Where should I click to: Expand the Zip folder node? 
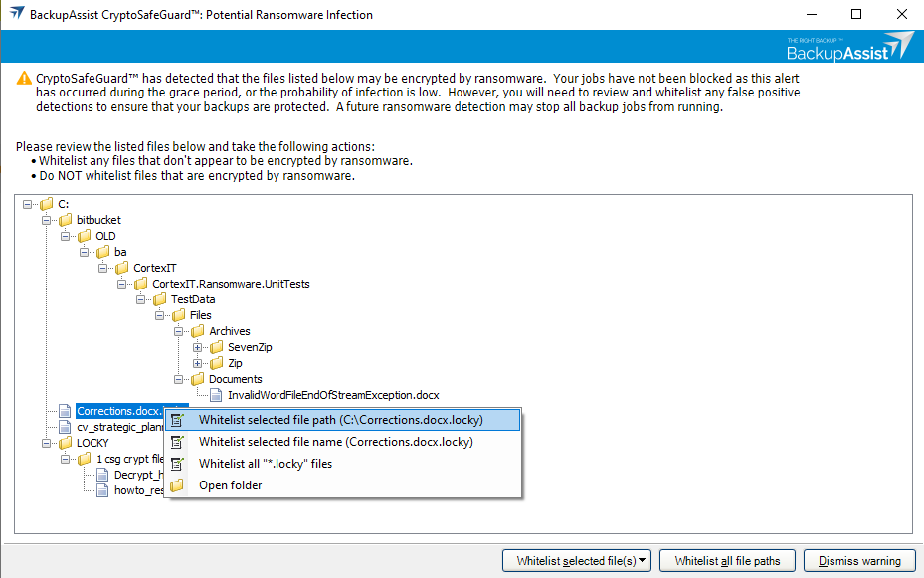197,363
